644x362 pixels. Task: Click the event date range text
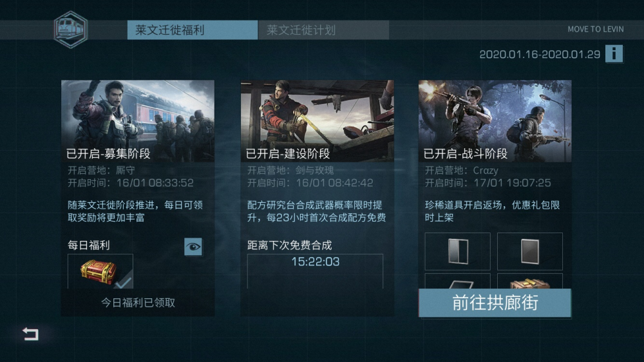click(540, 54)
